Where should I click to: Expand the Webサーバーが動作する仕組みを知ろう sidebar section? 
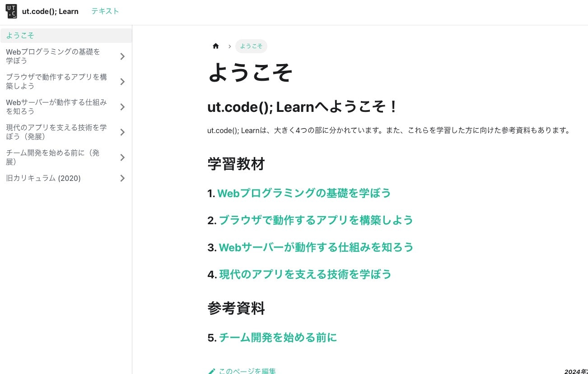(x=122, y=107)
